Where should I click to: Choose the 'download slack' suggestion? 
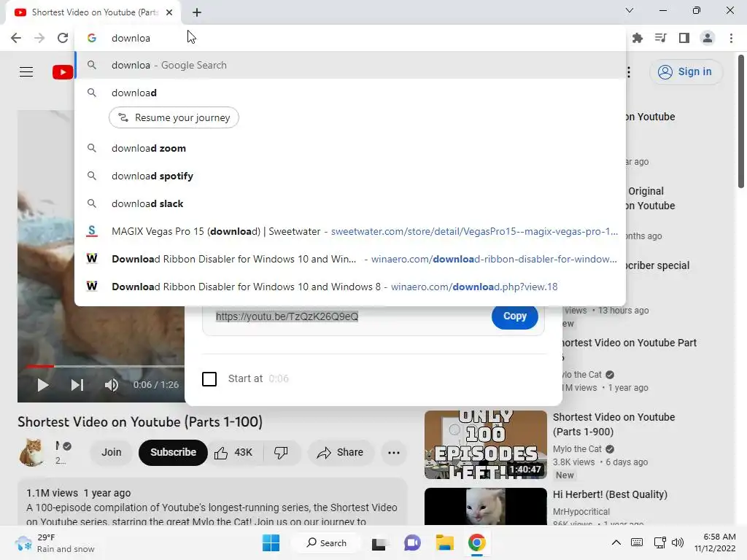(x=350, y=204)
